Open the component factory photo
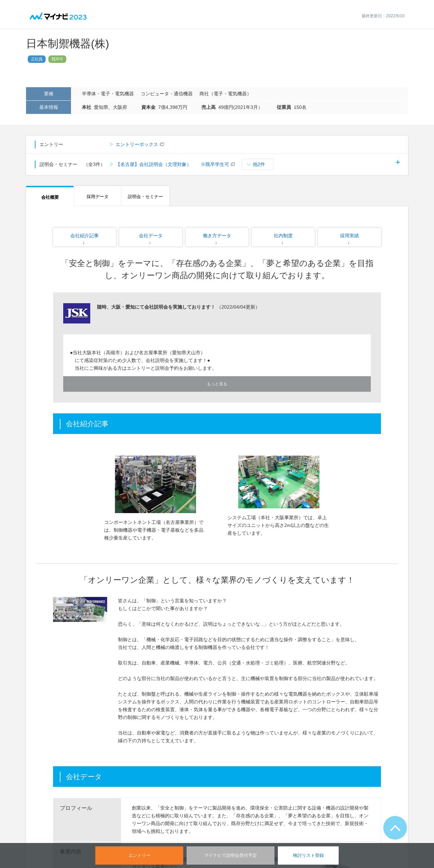Viewport: 434px width, 868px height. tap(155, 484)
